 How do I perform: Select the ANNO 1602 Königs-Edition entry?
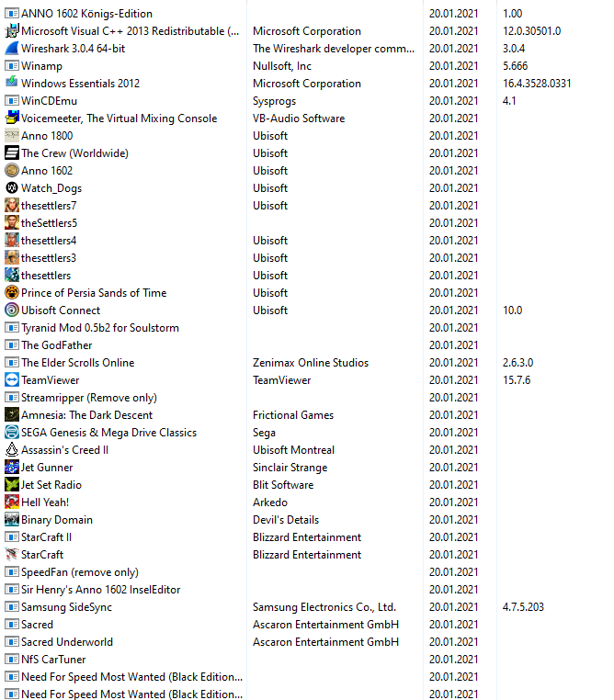click(86, 14)
